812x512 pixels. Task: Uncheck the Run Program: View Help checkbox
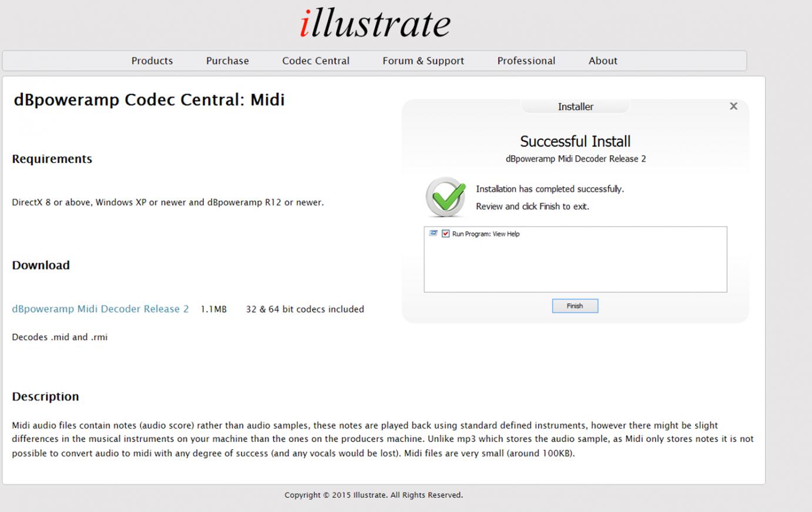[x=446, y=234]
